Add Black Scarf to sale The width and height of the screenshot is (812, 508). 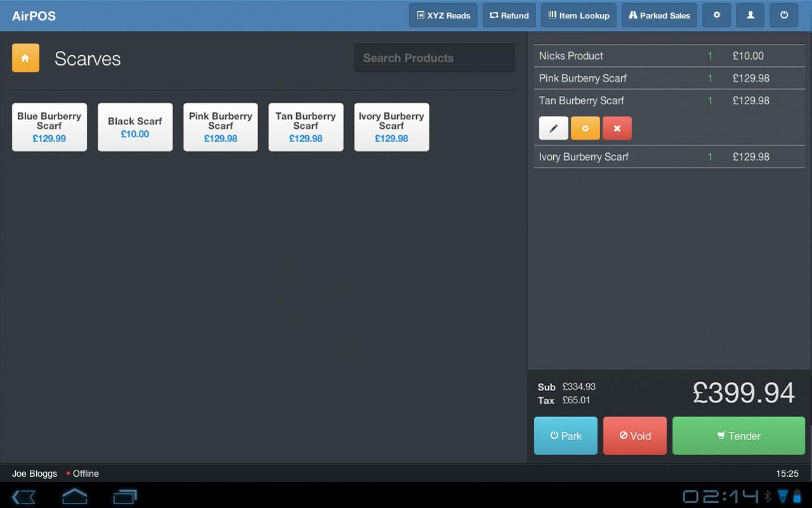[x=135, y=127]
